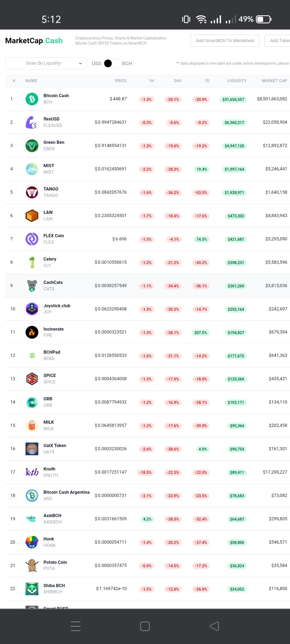
Task: Select the Celery token icon
Action: tap(32, 262)
